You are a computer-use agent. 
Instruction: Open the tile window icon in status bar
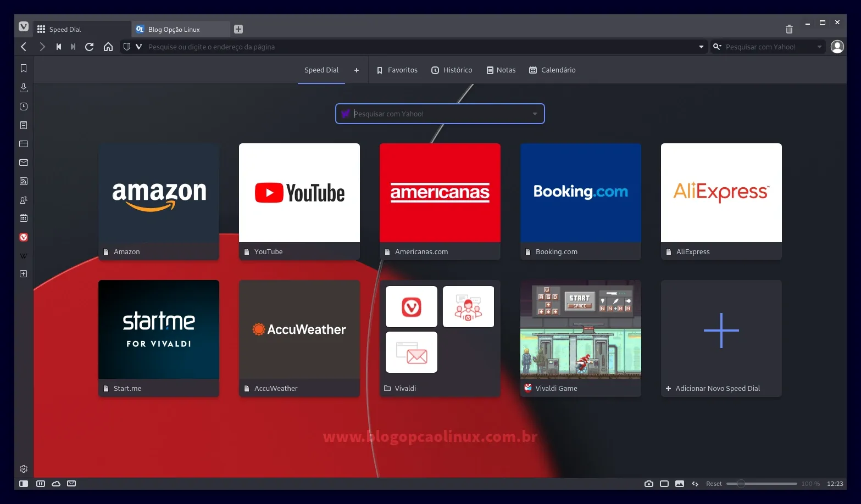(664, 484)
